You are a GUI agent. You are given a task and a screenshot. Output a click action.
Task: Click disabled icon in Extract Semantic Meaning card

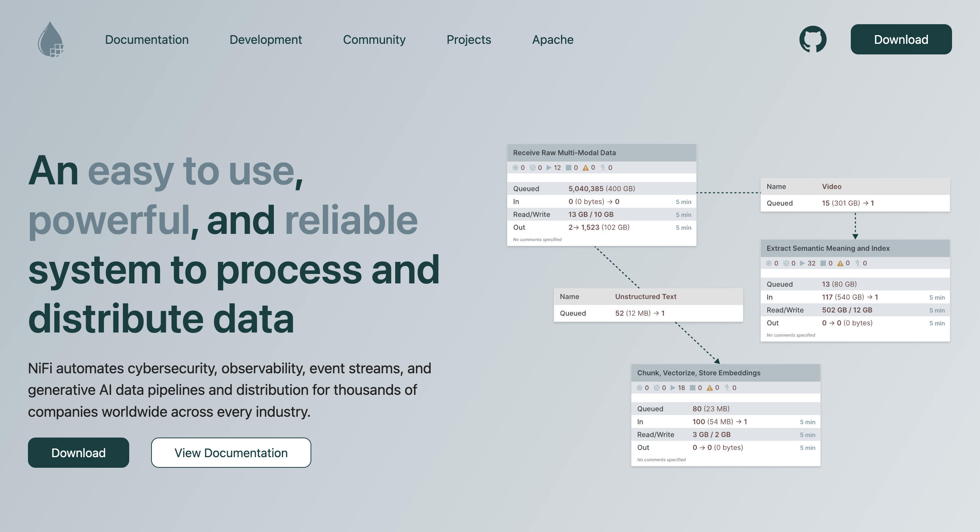858,263
